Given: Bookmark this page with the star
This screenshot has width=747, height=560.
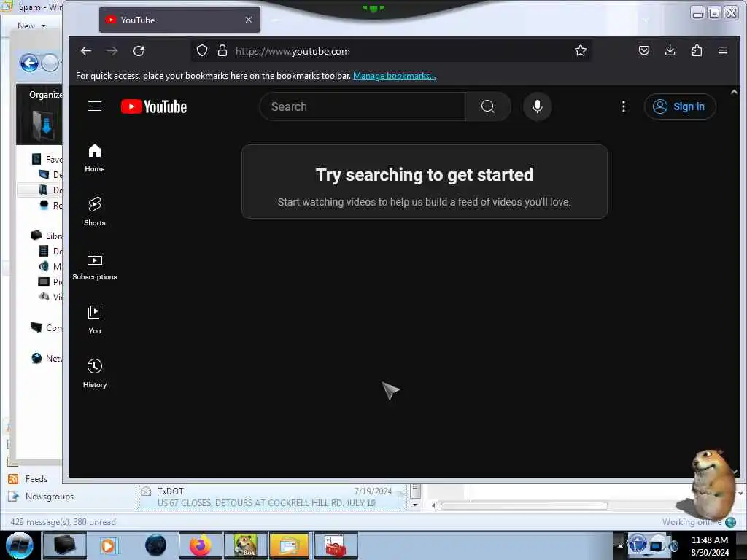Looking at the screenshot, I should [580, 50].
